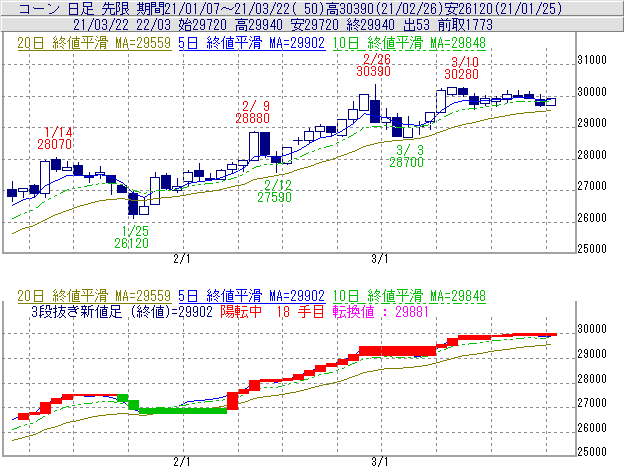Viewport: 624px width, 473px height.
Task: Click the wide red block near 3/1 in lower chart
Action: point(398,351)
